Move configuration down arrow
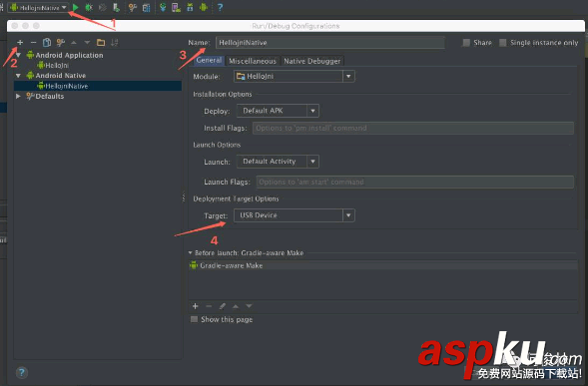Image resolution: width=588 pixels, height=386 pixels. coord(87,42)
